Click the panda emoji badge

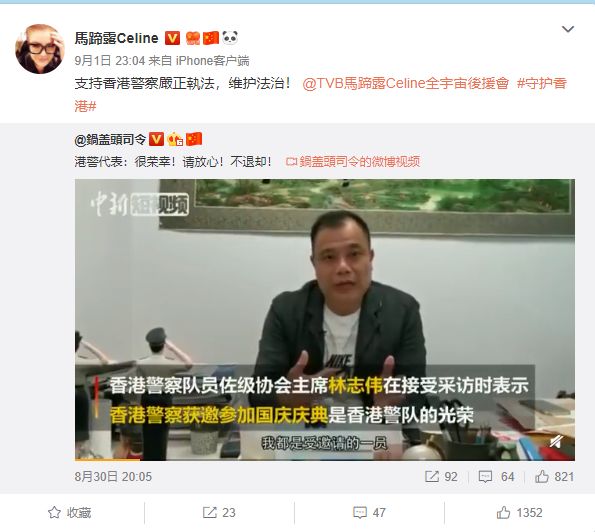pos(230,38)
